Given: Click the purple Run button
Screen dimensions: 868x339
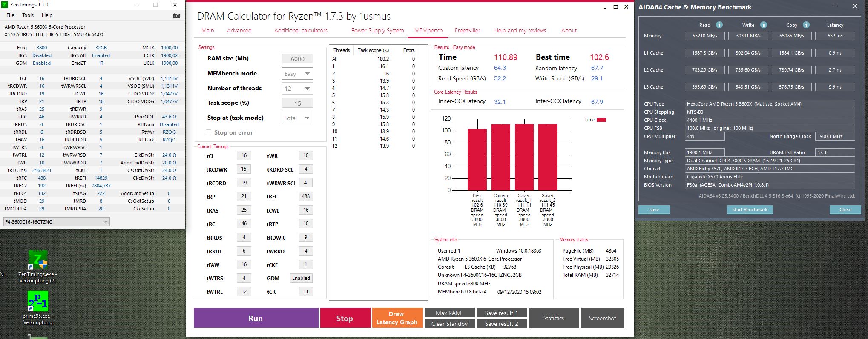Looking at the screenshot, I should click(x=256, y=318).
